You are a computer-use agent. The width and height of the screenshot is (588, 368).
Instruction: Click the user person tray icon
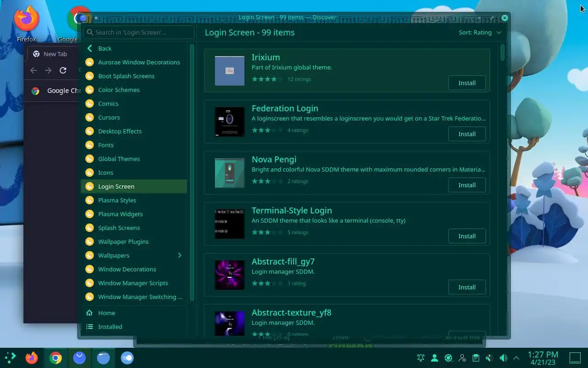pyautogui.click(x=434, y=358)
